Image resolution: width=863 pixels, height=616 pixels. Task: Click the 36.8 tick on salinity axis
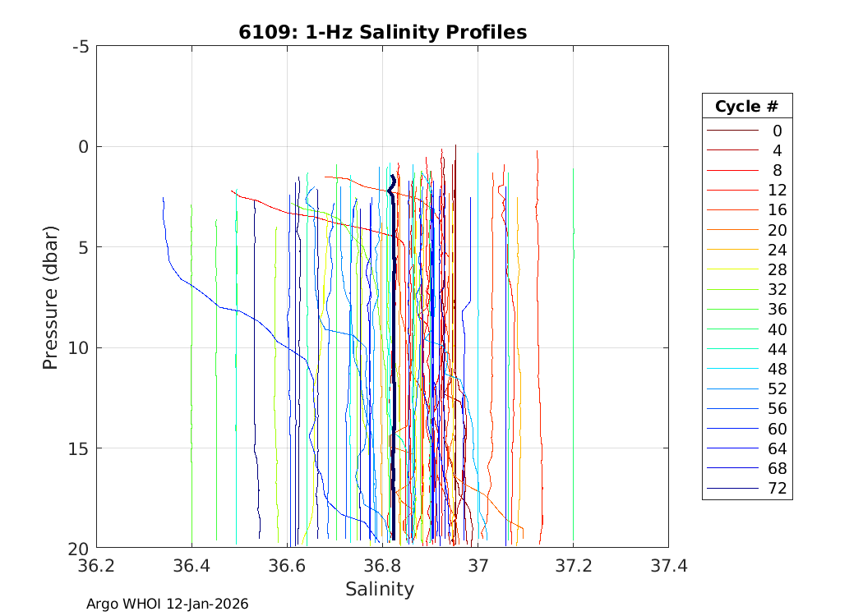point(382,567)
